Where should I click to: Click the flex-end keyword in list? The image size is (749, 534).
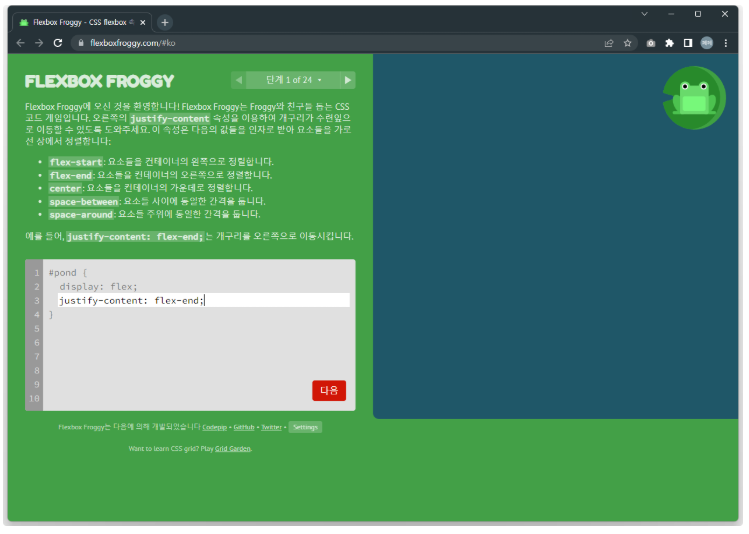point(71,175)
